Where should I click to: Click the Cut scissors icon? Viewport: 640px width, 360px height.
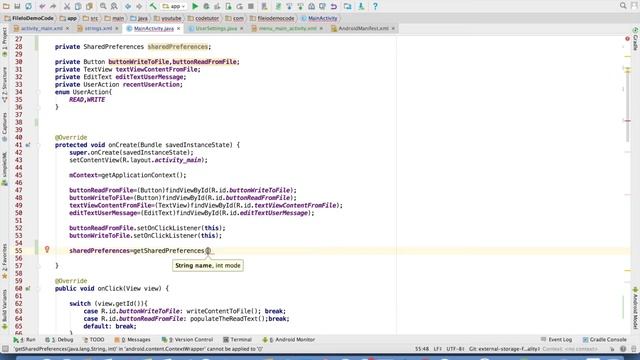pyautogui.click(x=67, y=6)
